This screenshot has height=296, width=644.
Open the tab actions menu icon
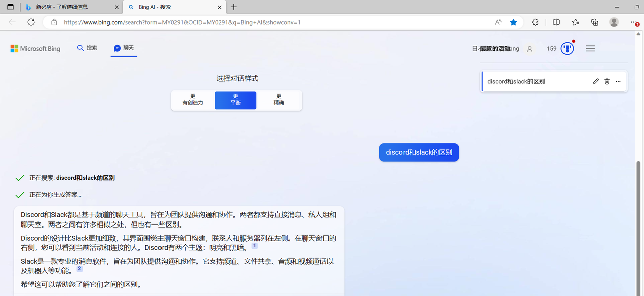click(11, 7)
